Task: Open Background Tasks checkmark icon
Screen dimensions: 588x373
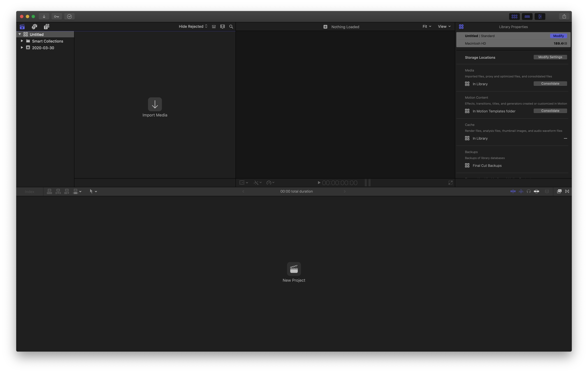Action: point(69,16)
